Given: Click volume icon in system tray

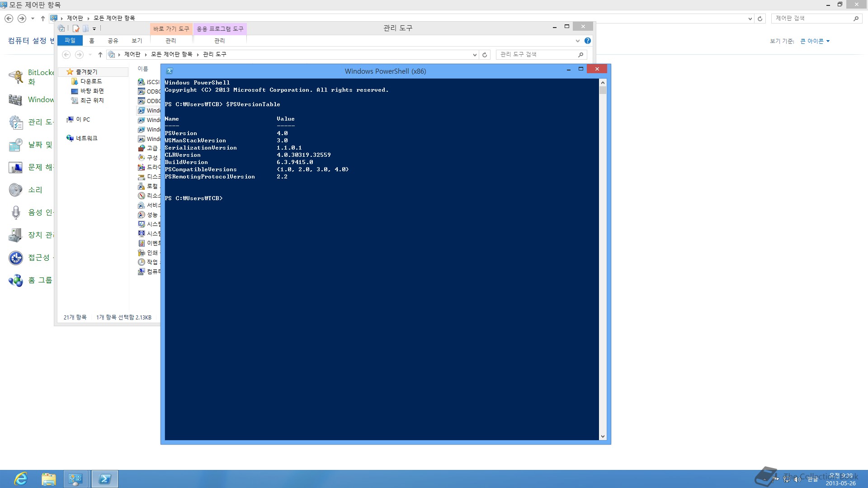Looking at the screenshot, I should (797, 479).
